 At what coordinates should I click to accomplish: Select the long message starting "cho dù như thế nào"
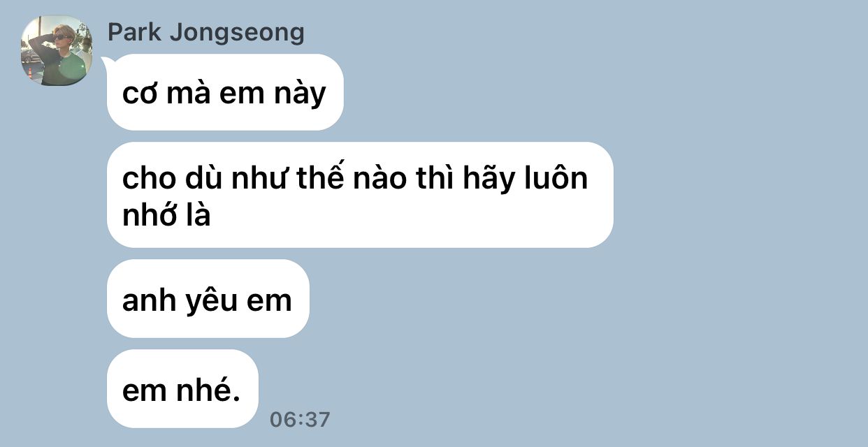(360, 195)
